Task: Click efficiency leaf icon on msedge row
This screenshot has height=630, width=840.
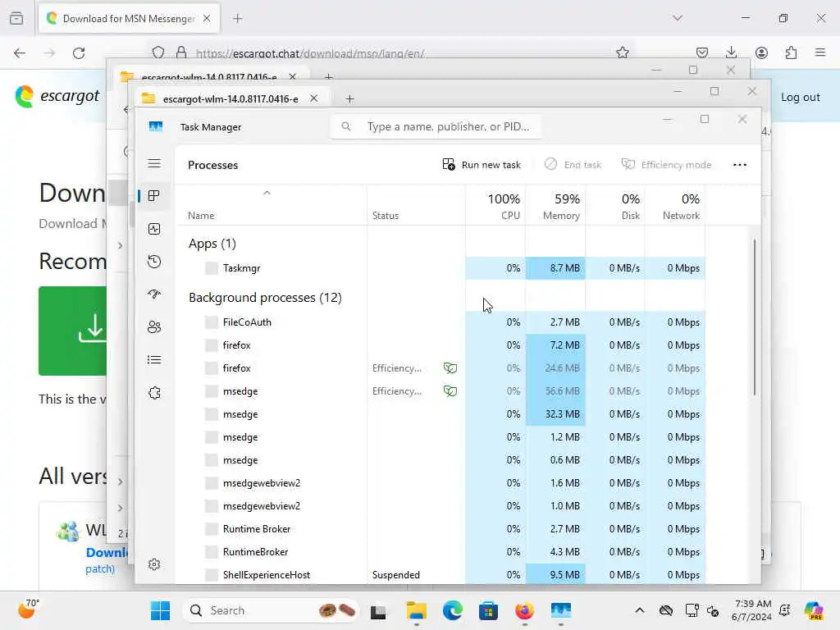Action: click(450, 391)
